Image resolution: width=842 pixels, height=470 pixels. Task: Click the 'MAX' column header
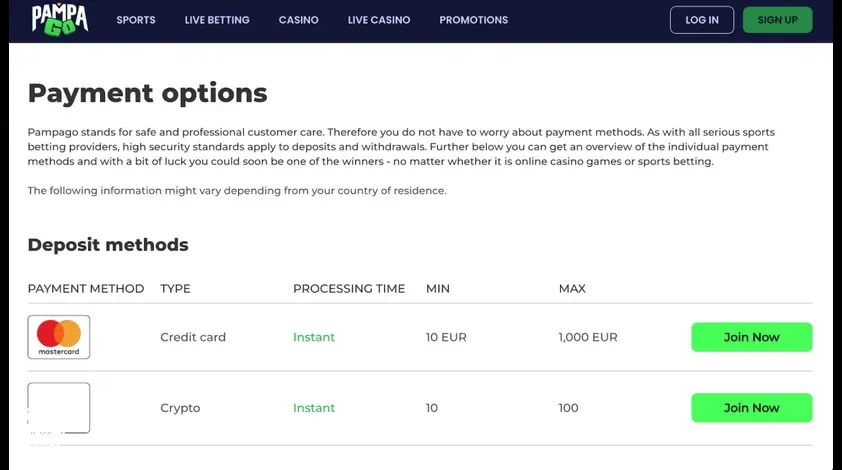tap(572, 288)
